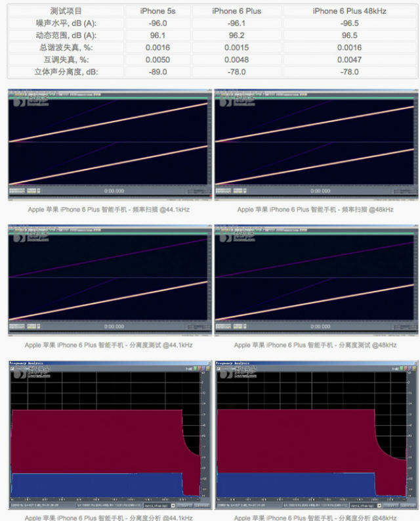Click the total harmonic distortion value 0.0015

tap(236, 47)
